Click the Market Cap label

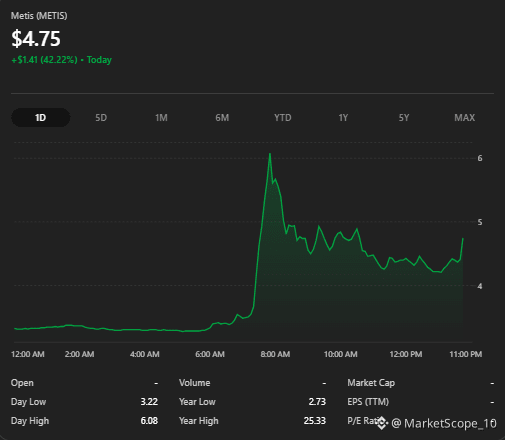371,383
